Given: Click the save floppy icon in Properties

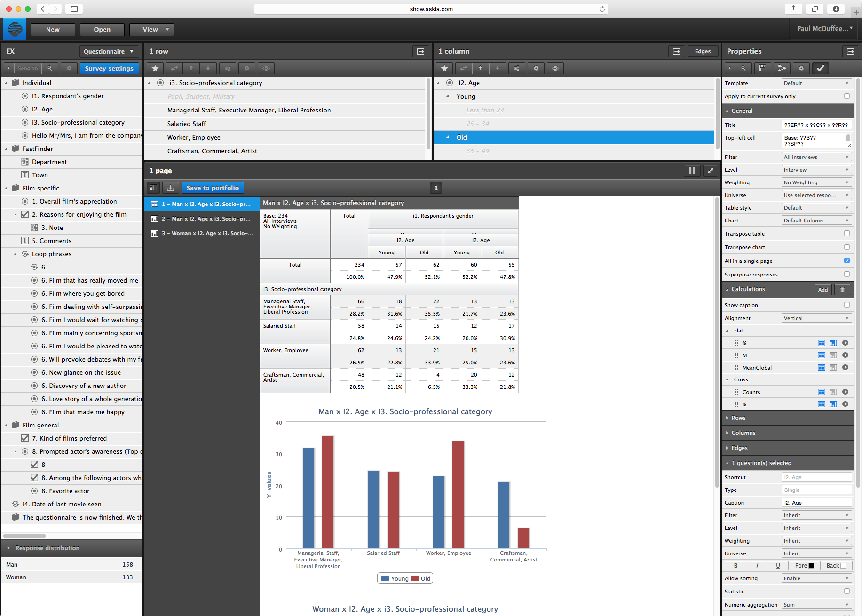Looking at the screenshot, I should point(763,68).
